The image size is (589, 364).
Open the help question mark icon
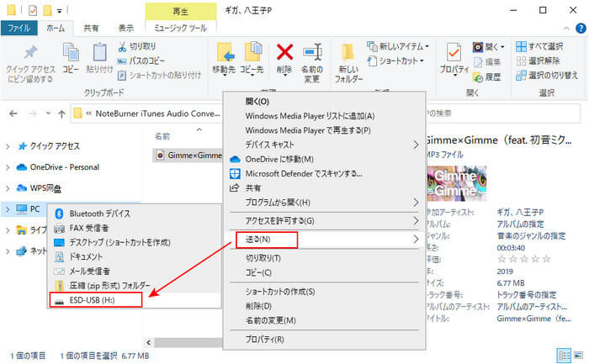581,28
